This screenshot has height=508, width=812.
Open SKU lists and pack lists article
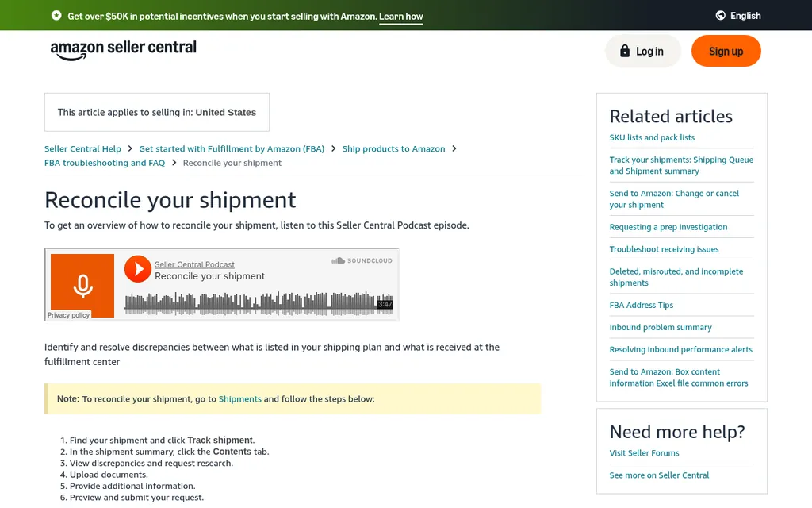pos(652,137)
